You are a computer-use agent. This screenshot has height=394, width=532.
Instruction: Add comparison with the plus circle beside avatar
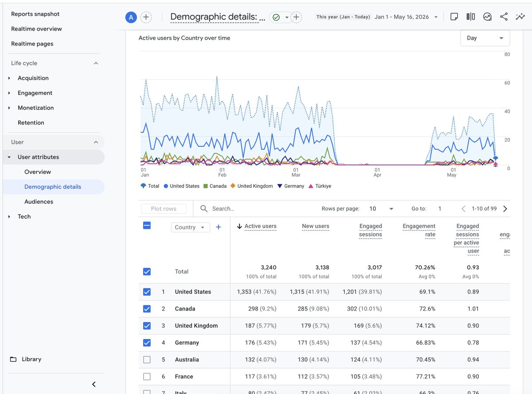146,17
